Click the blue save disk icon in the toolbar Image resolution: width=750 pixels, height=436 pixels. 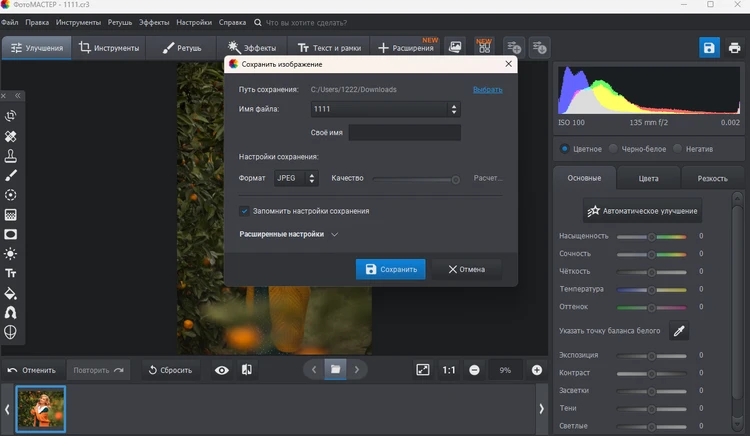[x=708, y=48]
